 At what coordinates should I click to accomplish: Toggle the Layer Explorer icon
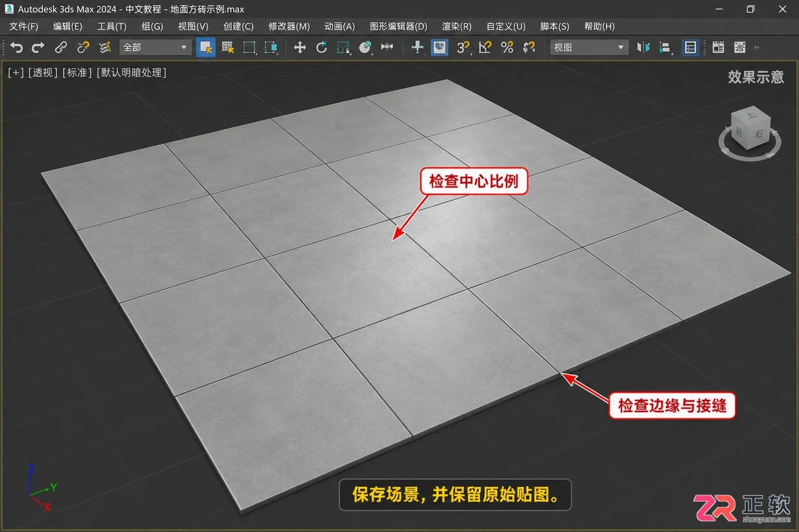(x=718, y=47)
